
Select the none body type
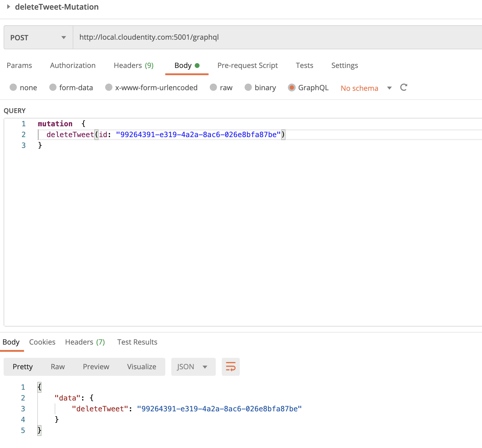[13, 87]
